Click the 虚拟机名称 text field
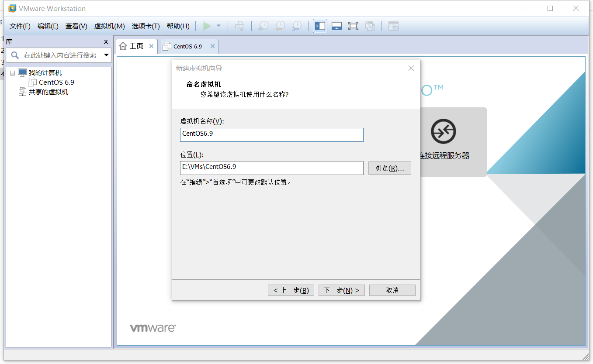Viewport: 593px width, 364px height. pyautogui.click(x=272, y=134)
